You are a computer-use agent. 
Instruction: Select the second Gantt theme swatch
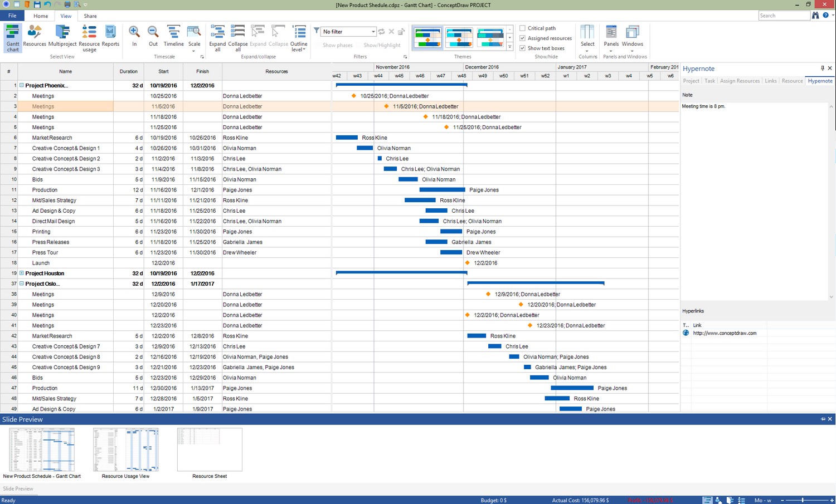(x=459, y=37)
